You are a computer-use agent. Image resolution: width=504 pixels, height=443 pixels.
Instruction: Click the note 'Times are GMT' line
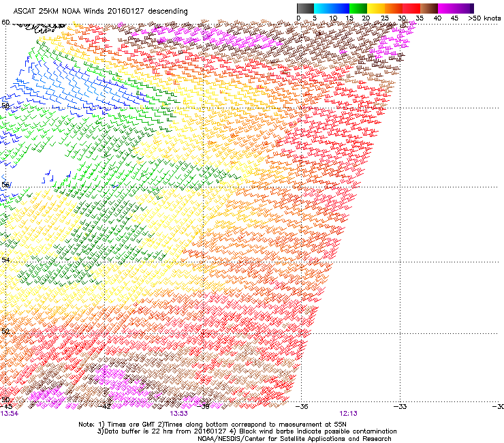tap(212, 425)
